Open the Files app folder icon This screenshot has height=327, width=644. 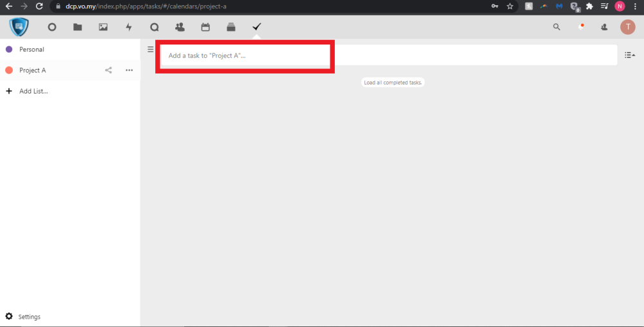[x=77, y=27]
